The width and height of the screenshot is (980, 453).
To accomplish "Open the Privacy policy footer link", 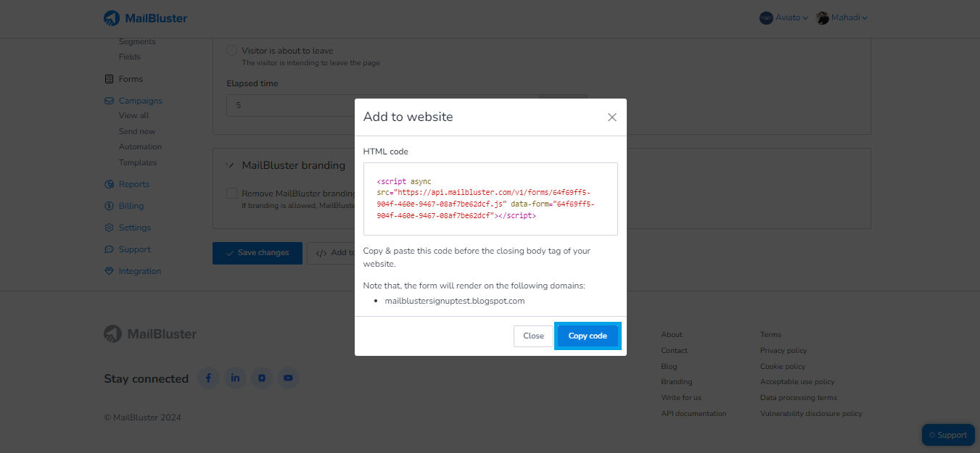I will pyautogui.click(x=783, y=351).
